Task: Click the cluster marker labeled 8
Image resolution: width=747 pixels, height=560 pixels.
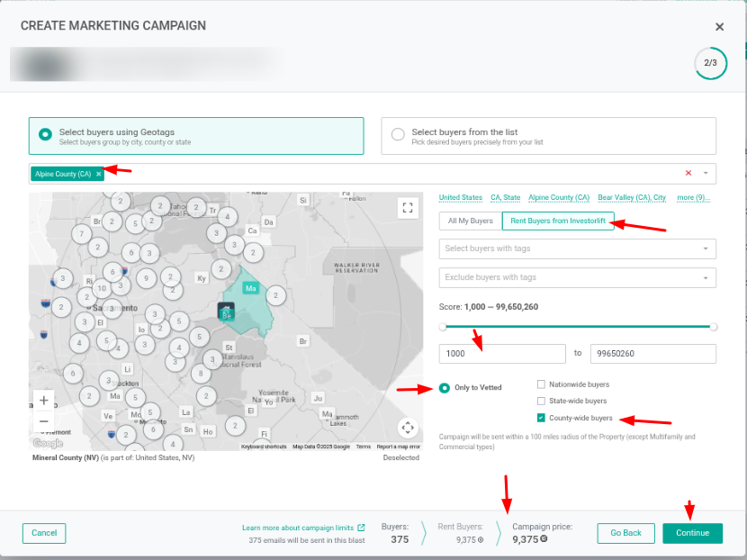Action: coord(201,374)
